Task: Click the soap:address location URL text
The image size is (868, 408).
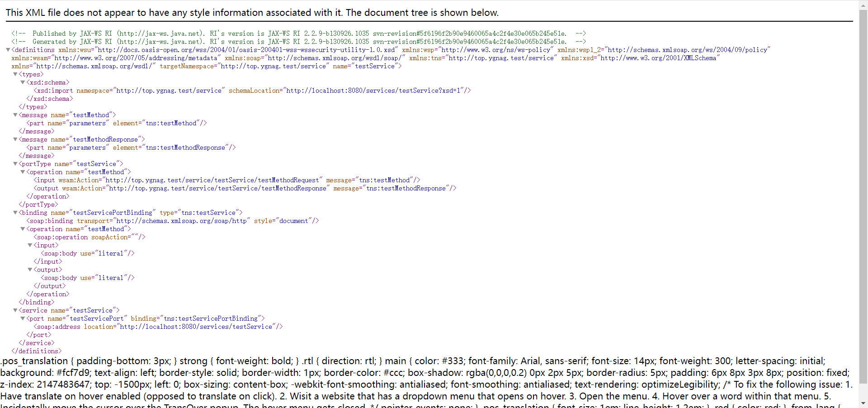Action: pos(196,327)
